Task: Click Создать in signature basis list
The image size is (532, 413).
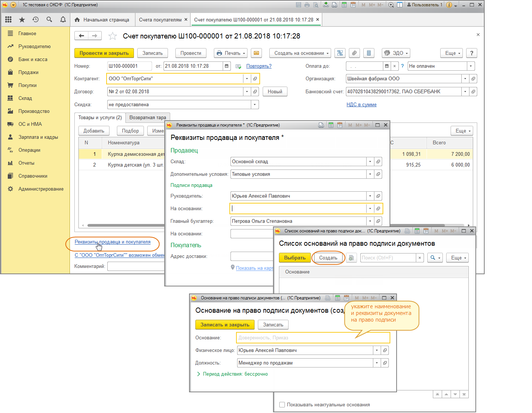Action: 328,258
